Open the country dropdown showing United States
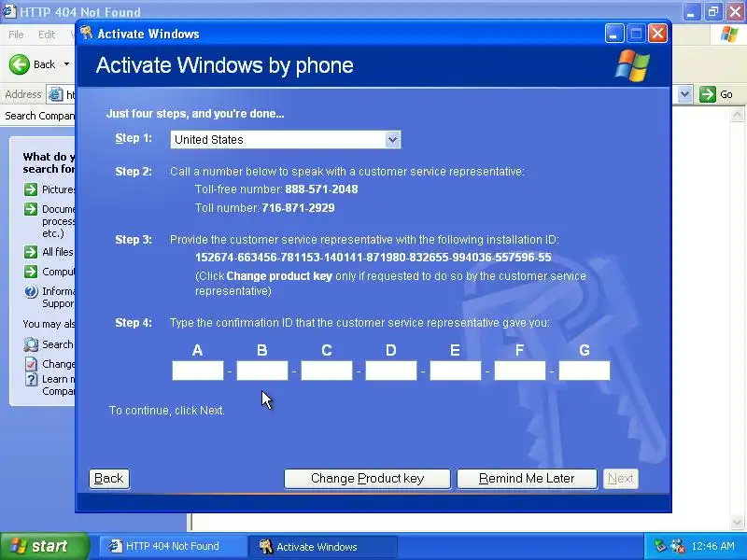The height and width of the screenshot is (560, 747). point(286,139)
